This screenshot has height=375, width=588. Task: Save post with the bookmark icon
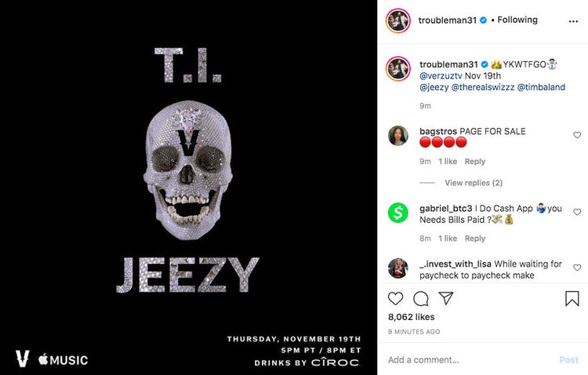tap(572, 298)
